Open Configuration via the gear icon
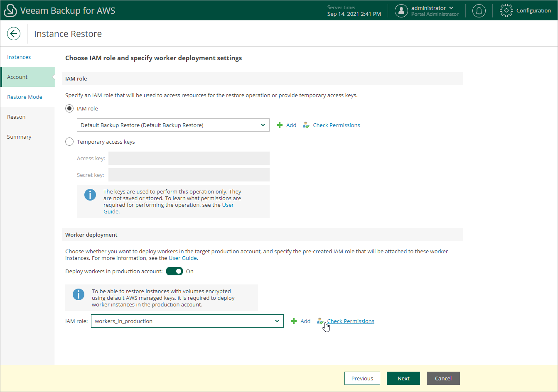Viewport: 558px width, 392px height. click(x=506, y=10)
